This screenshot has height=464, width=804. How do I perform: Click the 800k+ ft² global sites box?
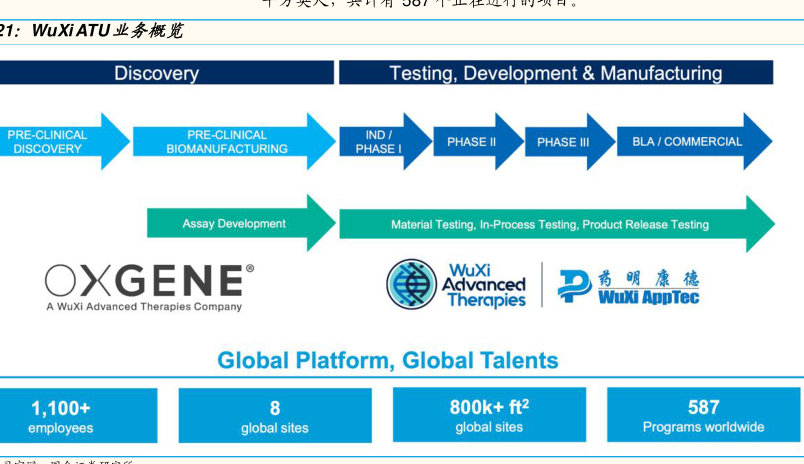click(x=489, y=414)
